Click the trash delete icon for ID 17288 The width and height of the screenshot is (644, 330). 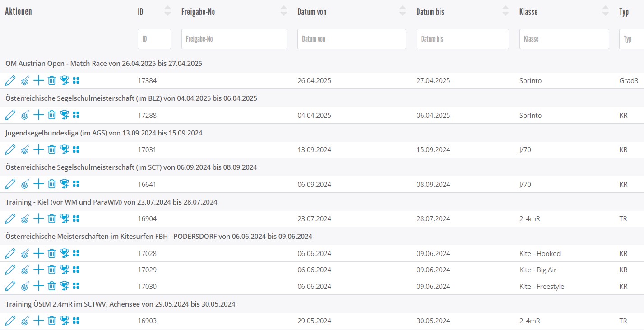[52, 115]
